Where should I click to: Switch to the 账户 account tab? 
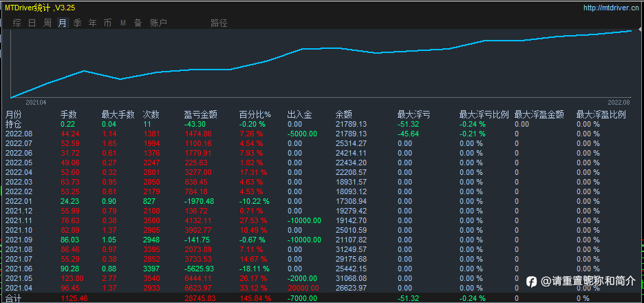(x=158, y=23)
